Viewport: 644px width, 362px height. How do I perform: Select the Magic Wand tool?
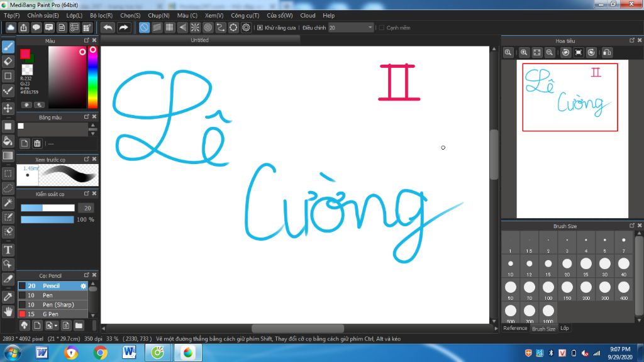click(x=8, y=202)
